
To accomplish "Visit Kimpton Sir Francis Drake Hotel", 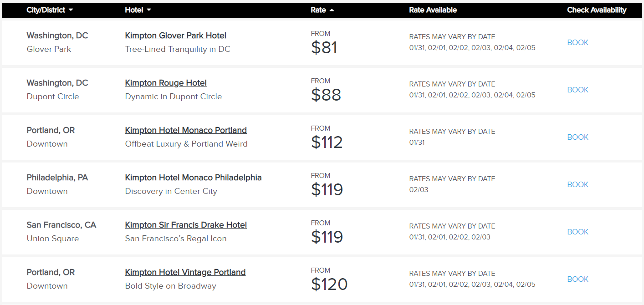I will coord(186,225).
